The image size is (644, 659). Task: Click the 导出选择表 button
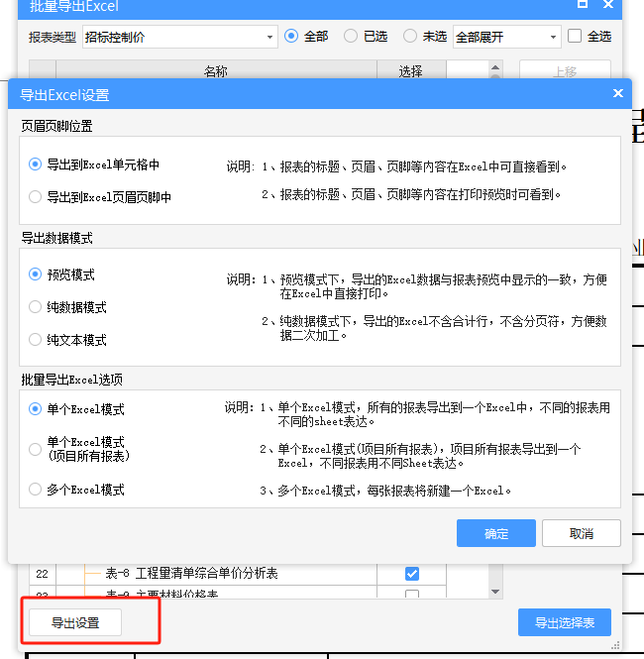pyautogui.click(x=565, y=622)
